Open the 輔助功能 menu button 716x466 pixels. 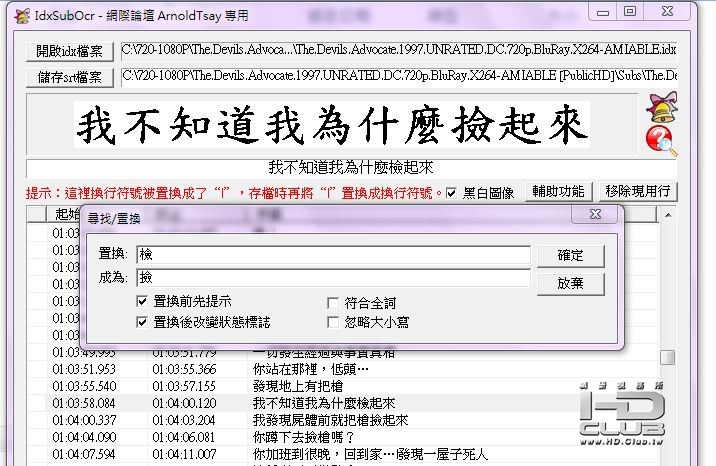click(x=558, y=191)
